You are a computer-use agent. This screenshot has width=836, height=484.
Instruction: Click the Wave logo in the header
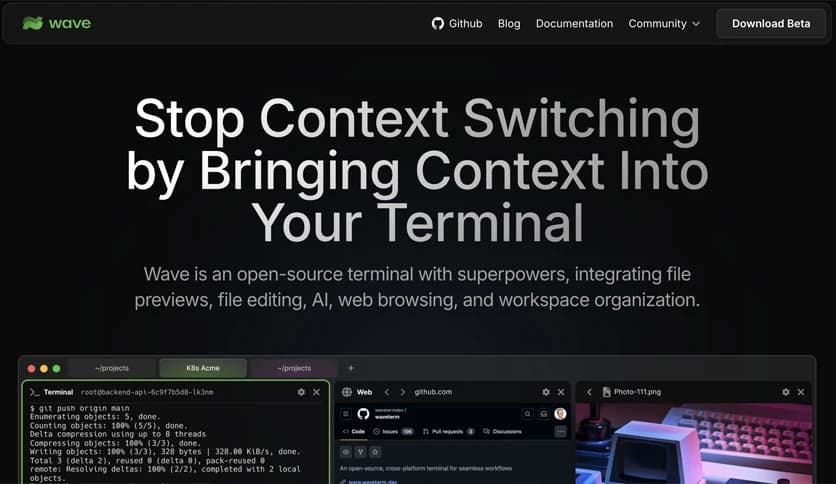pos(57,23)
